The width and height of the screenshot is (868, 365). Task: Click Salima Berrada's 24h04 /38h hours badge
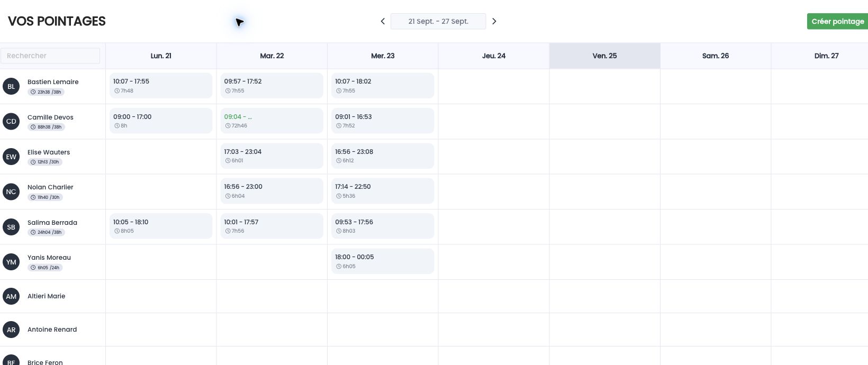pyautogui.click(x=46, y=232)
